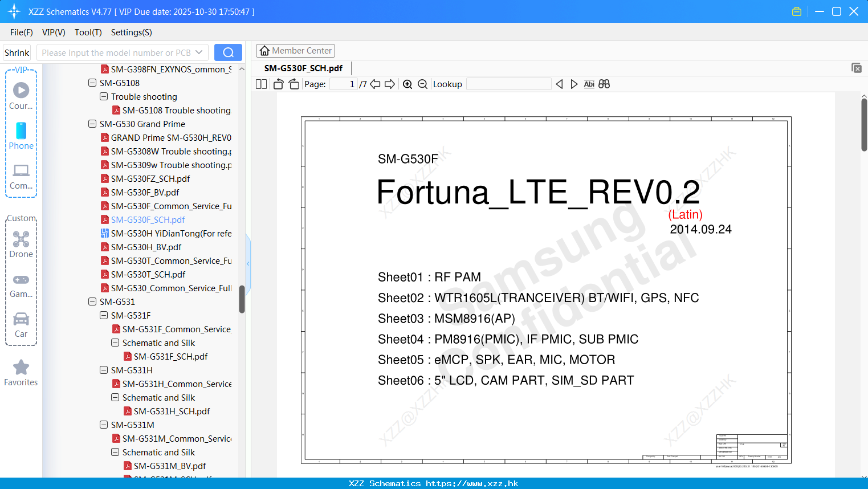Open GRAND Prime SM-G530H_REV0 file
This screenshot has width=868, height=489.
pyautogui.click(x=166, y=137)
